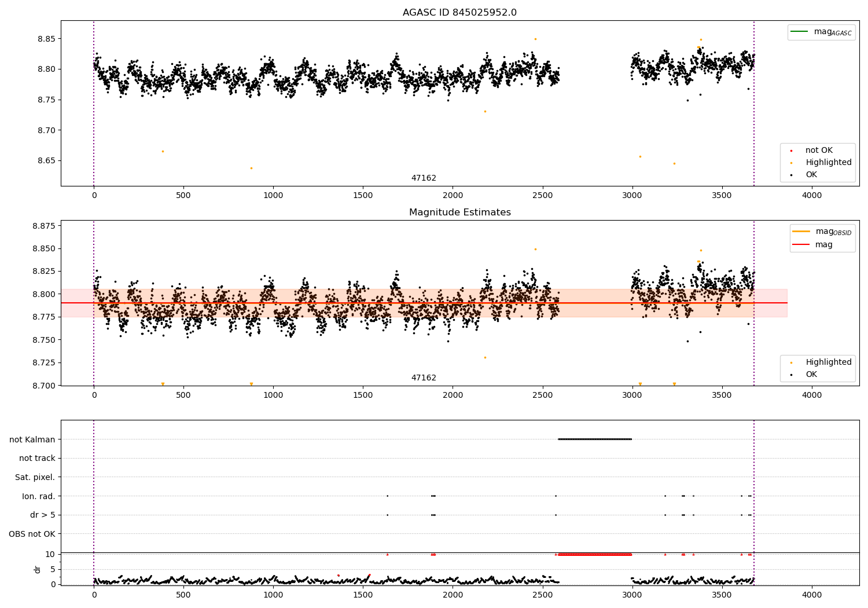Click the 8.65 y-tick in top panel

(x=46, y=161)
